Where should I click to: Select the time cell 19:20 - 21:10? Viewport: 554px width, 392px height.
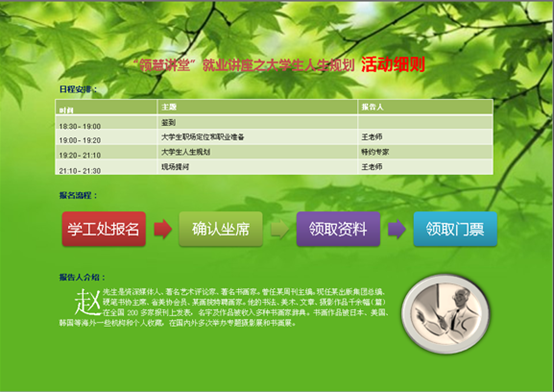pyautogui.click(x=106, y=152)
